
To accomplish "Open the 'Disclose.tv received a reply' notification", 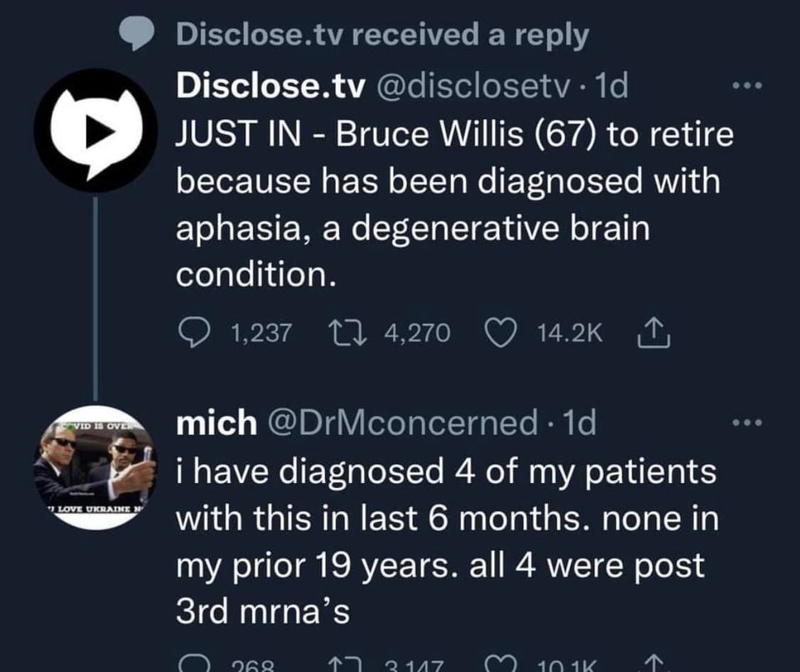I will coord(383,34).
